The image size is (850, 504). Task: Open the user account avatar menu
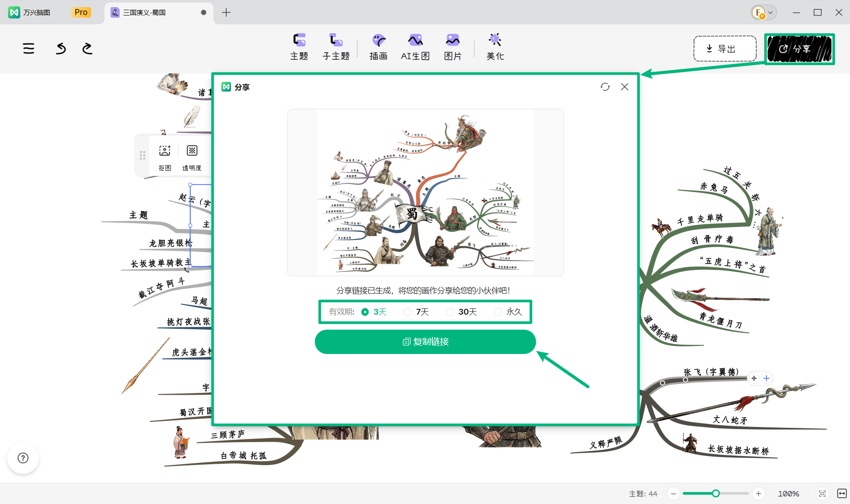tap(764, 12)
